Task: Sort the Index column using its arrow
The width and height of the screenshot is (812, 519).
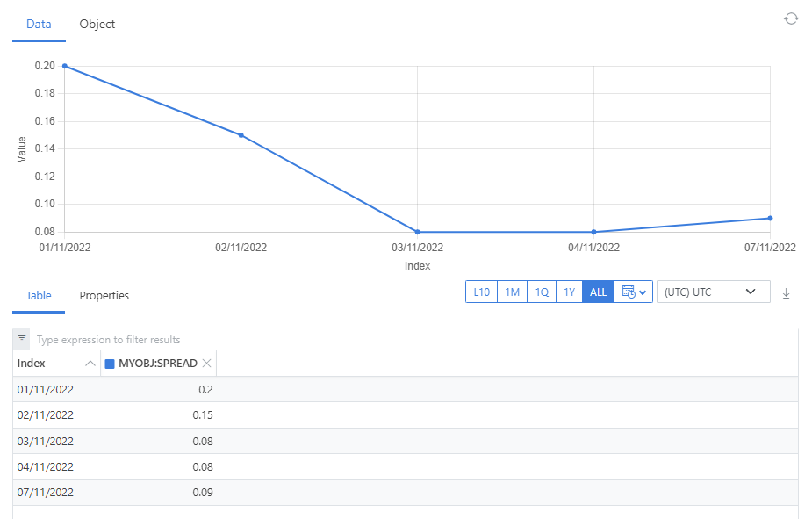Action: (90, 364)
